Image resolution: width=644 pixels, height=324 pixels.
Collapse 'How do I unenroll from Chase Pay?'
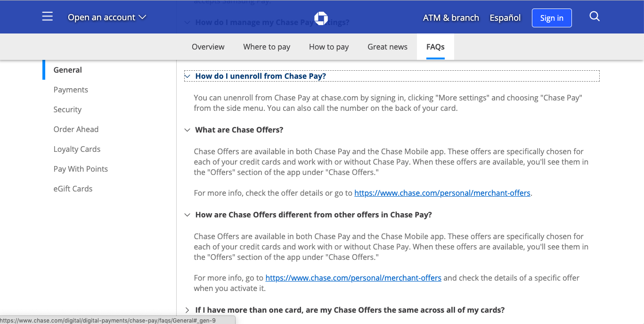[x=391, y=76]
